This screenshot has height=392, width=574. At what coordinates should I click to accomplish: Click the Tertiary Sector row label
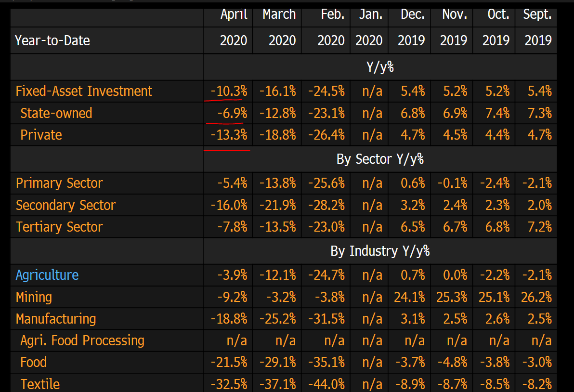[x=59, y=227]
